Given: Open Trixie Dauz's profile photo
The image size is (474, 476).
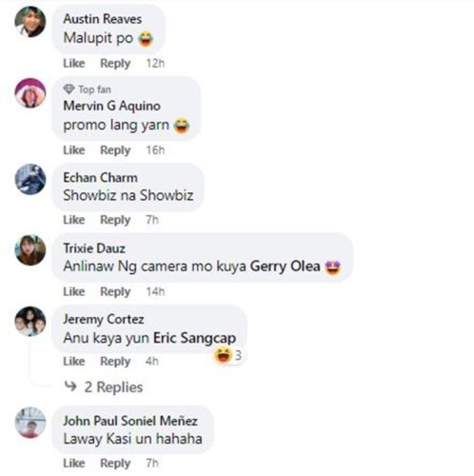Looking at the screenshot, I should click(x=30, y=250).
